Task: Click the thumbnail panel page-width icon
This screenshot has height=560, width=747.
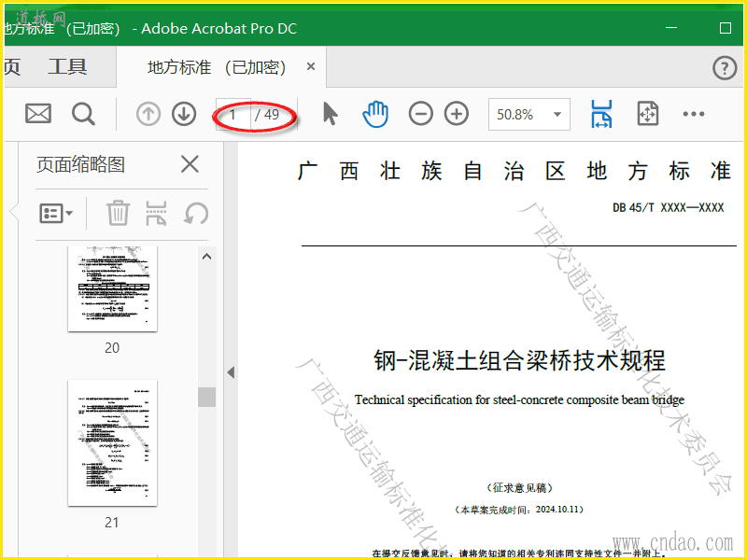Action: click(x=156, y=213)
